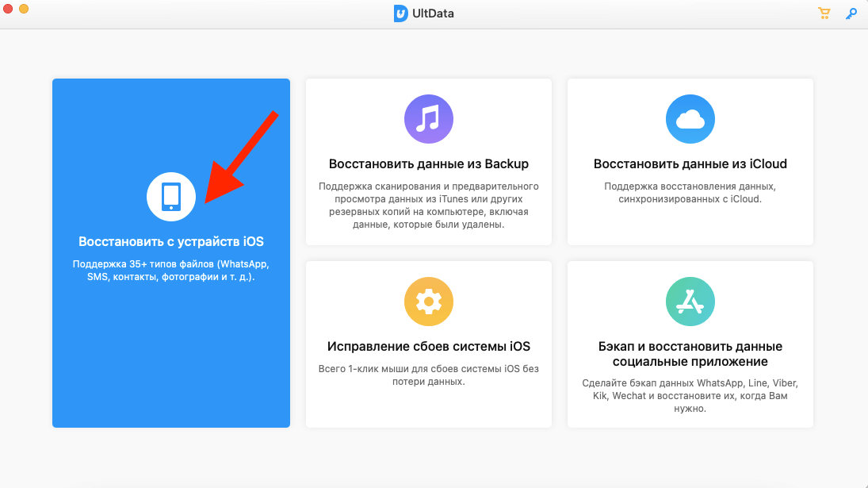Select "Восстановить с устройств iOS" heading
This screenshot has height=488, width=868.
tap(171, 241)
